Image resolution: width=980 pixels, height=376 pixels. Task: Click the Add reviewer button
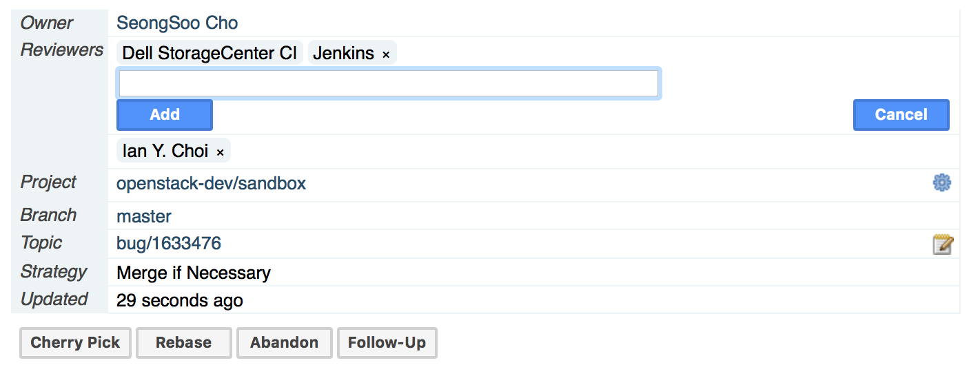click(x=165, y=115)
